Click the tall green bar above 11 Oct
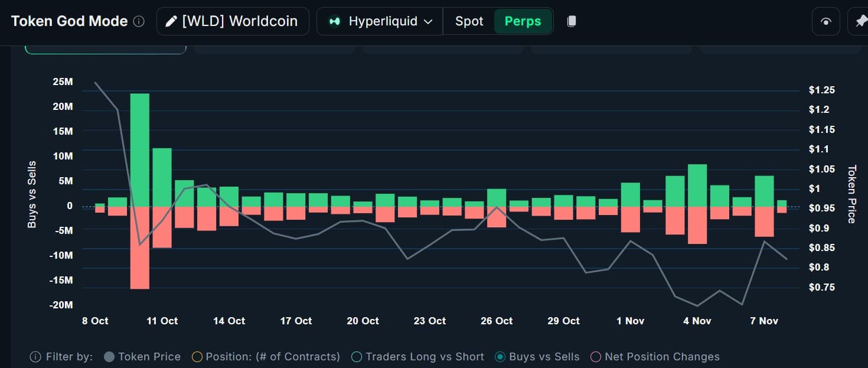Viewport: 868px width, 368px height. pyautogui.click(x=139, y=148)
